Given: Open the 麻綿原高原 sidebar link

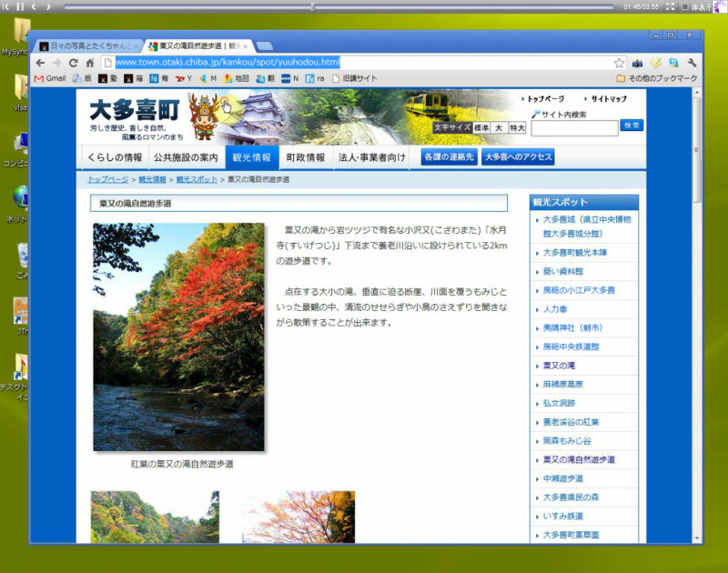Looking at the screenshot, I should [x=562, y=385].
